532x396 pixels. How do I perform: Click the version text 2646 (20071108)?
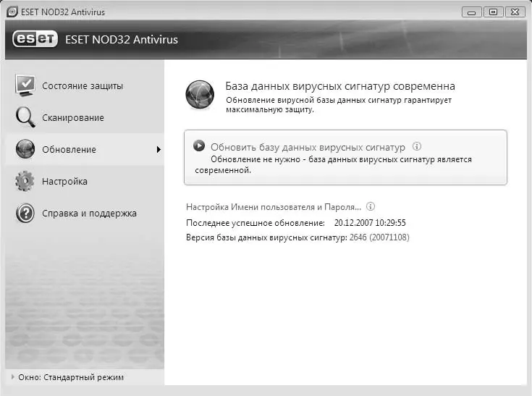[379, 237]
